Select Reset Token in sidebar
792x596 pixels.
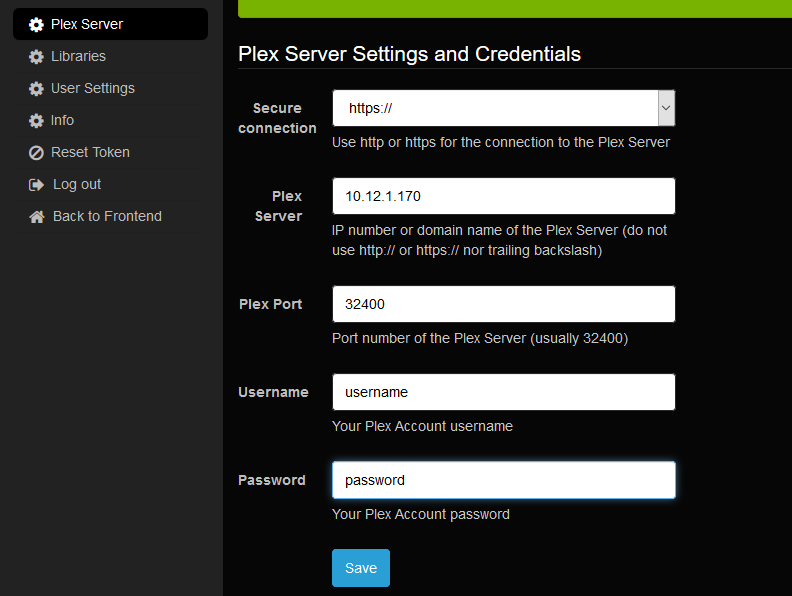click(111, 152)
